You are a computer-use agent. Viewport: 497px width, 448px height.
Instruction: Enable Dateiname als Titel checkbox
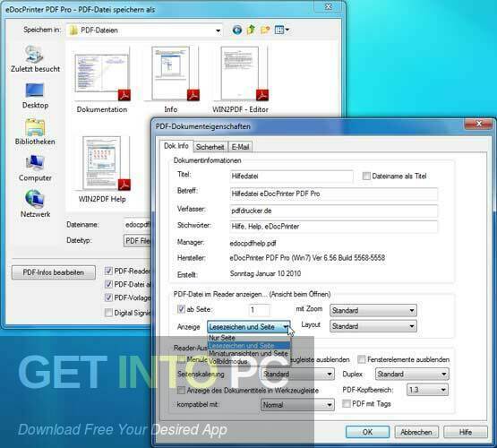pyautogui.click(x=366, y=176)
